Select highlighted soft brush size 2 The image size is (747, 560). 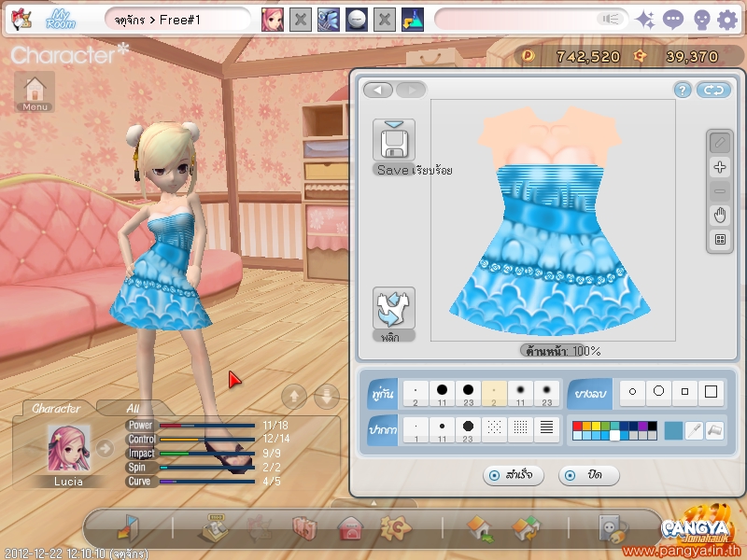(494, 394)
